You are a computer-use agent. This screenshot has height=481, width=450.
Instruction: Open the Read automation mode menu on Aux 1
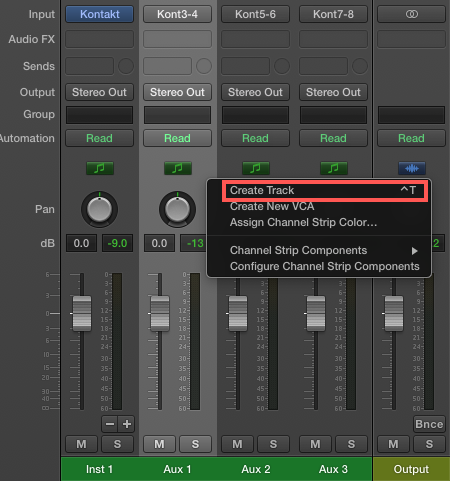(178, 138)
